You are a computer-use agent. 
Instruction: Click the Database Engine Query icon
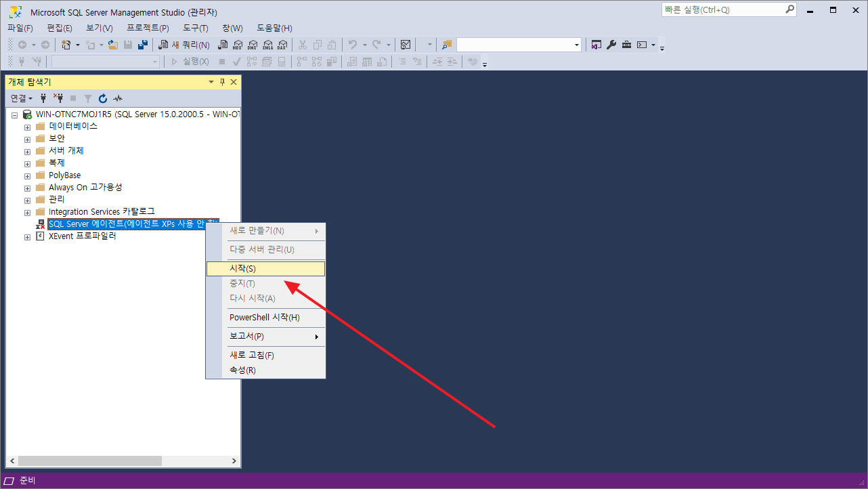pyautogui.click(x=222, y=45)
